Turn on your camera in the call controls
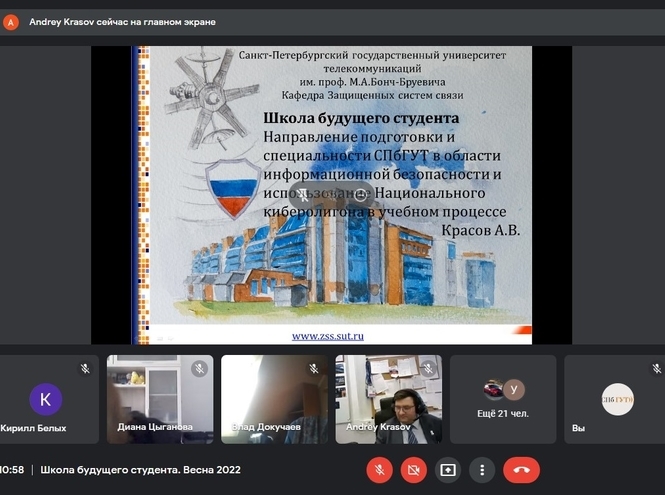The width and height of the screenshot is (665, 495). [x=414, y=470]
